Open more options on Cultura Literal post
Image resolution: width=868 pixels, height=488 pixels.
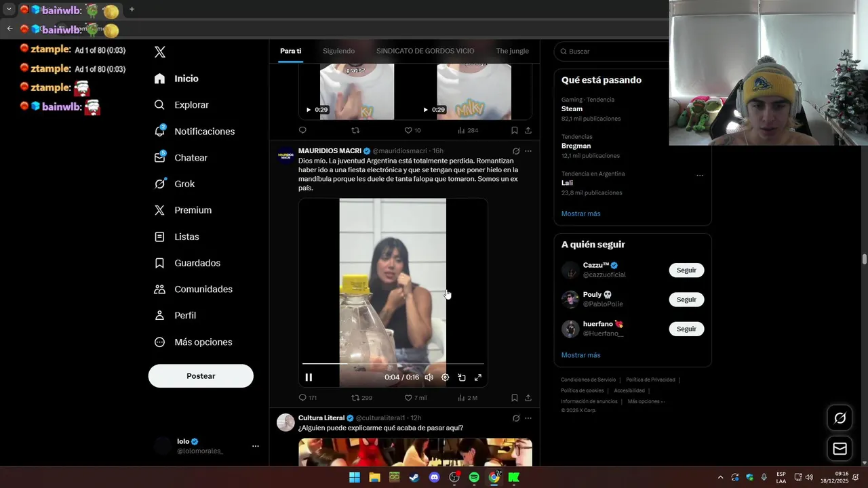pyautogui.click(x=528, y=418)
